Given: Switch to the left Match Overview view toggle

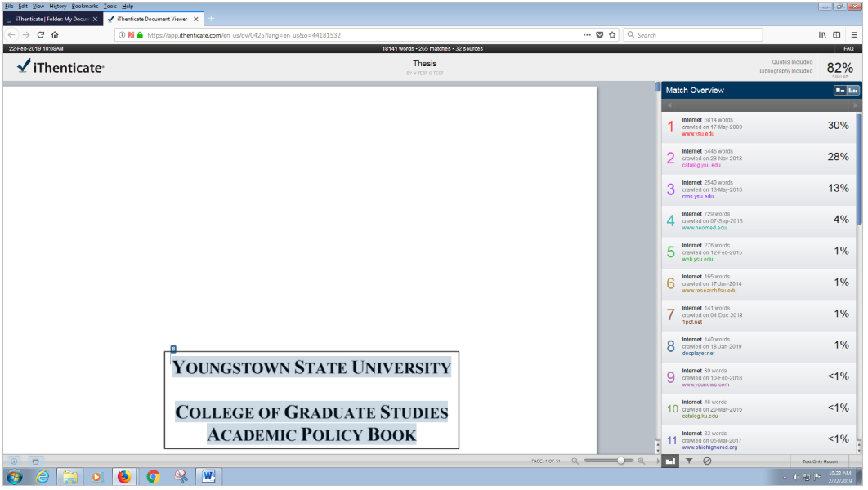Looking at the screenshot, I should click(839, 91).
